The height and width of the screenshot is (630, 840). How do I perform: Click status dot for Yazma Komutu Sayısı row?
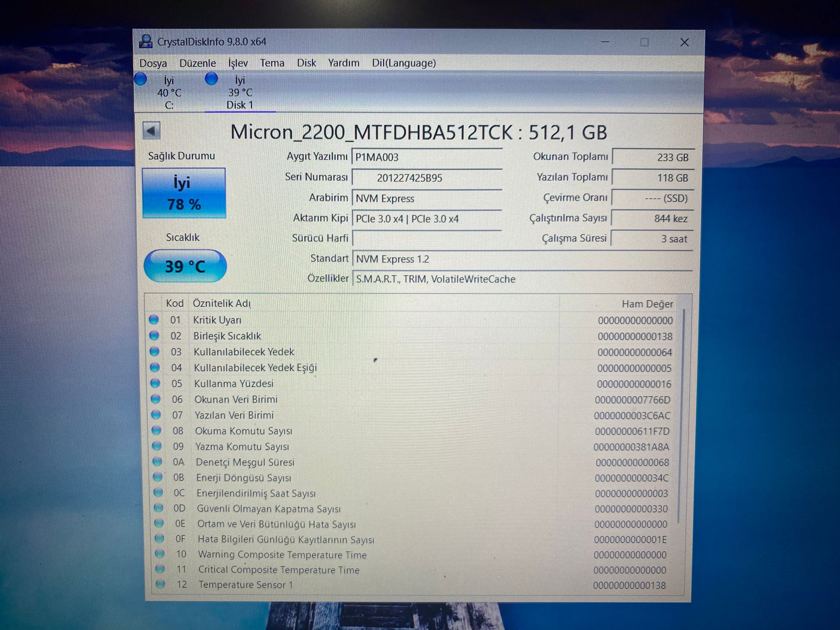point(157,446)
